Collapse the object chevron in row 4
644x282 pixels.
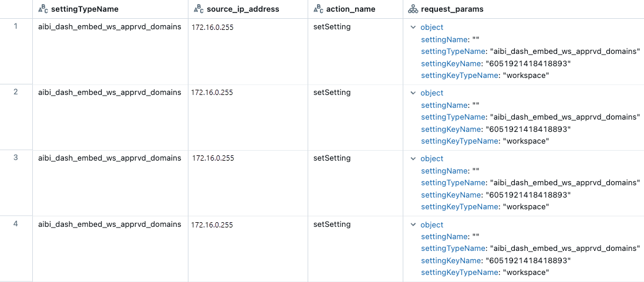click(x=413, y=225)
